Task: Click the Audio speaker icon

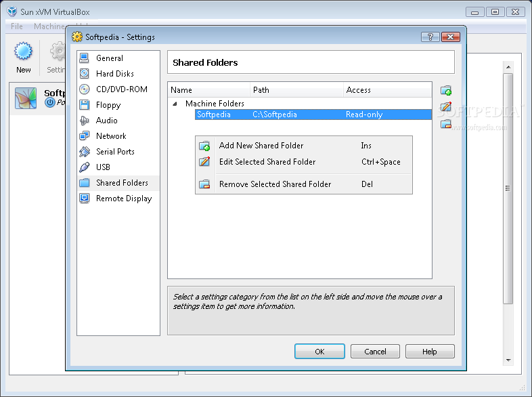Action: point(84,121)
